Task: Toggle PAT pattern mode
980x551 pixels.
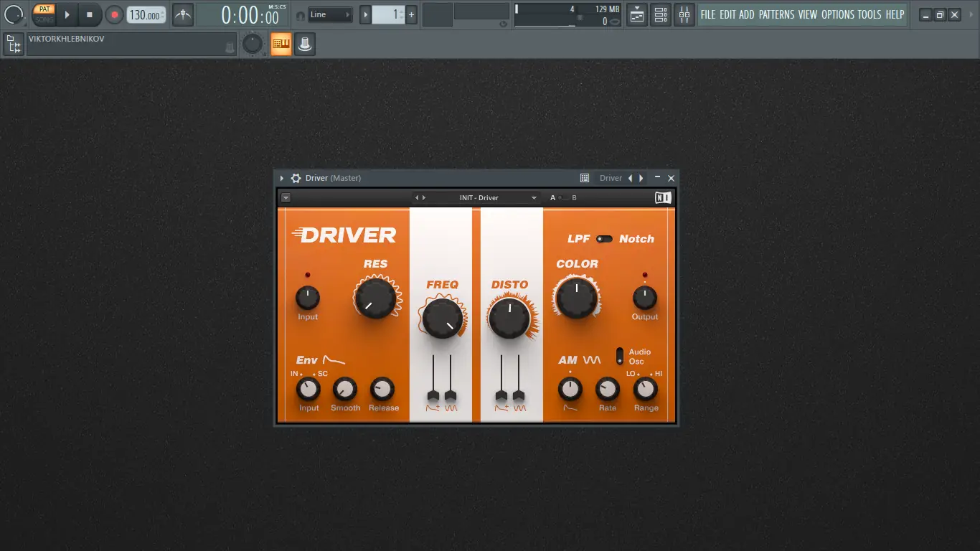Action: (44, 9)
